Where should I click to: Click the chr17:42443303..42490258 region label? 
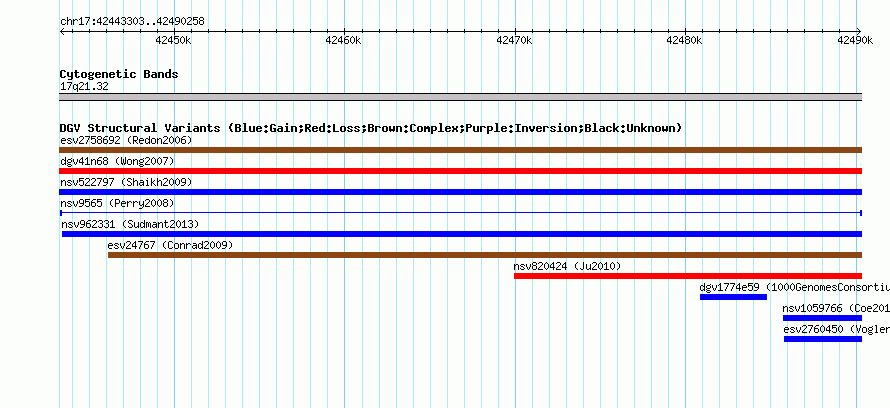[132, 22]
